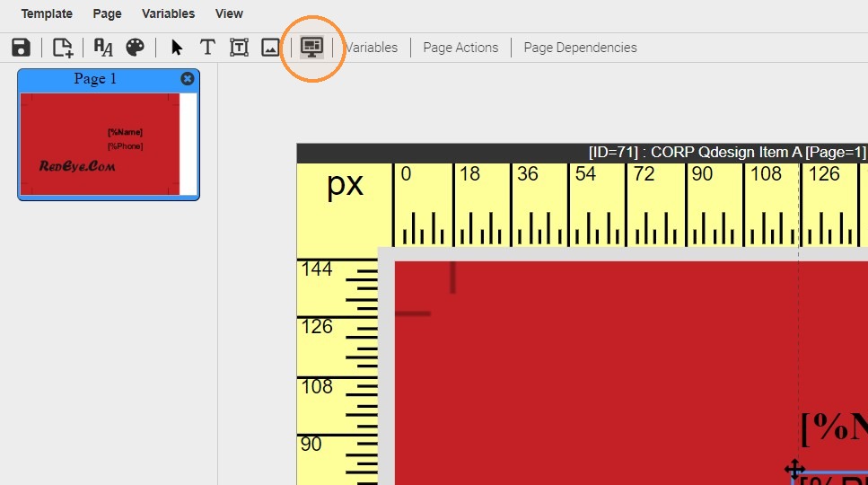Click the move handle cross icon
The width and height of the screenshot is (868, 485).
click(795, 469)
